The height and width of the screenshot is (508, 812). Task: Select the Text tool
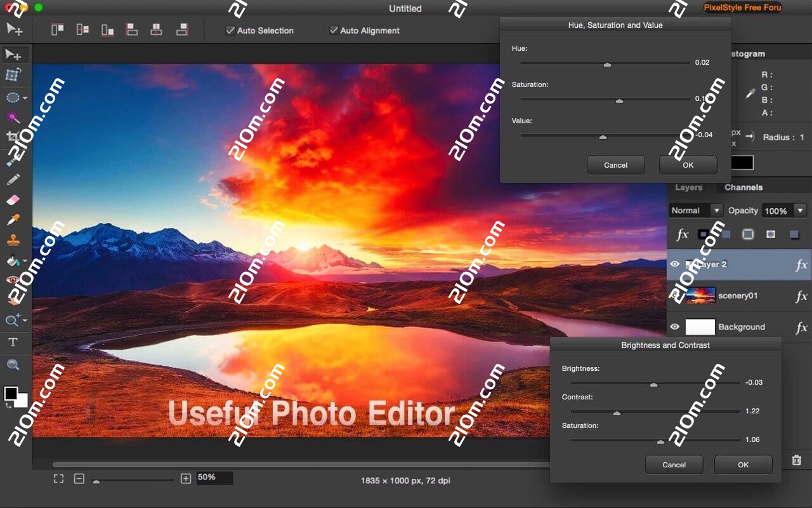(x=13, y=342)
